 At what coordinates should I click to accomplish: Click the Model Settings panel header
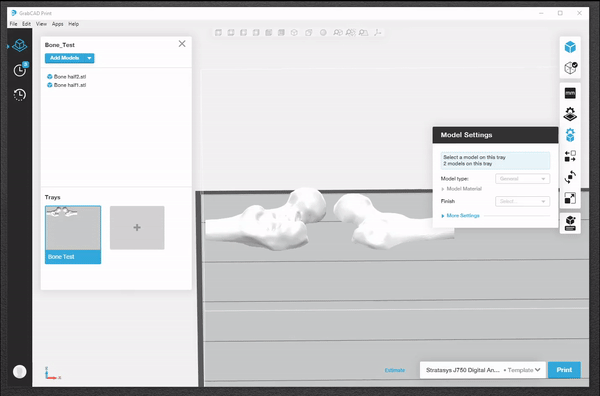tap(495, 135)
